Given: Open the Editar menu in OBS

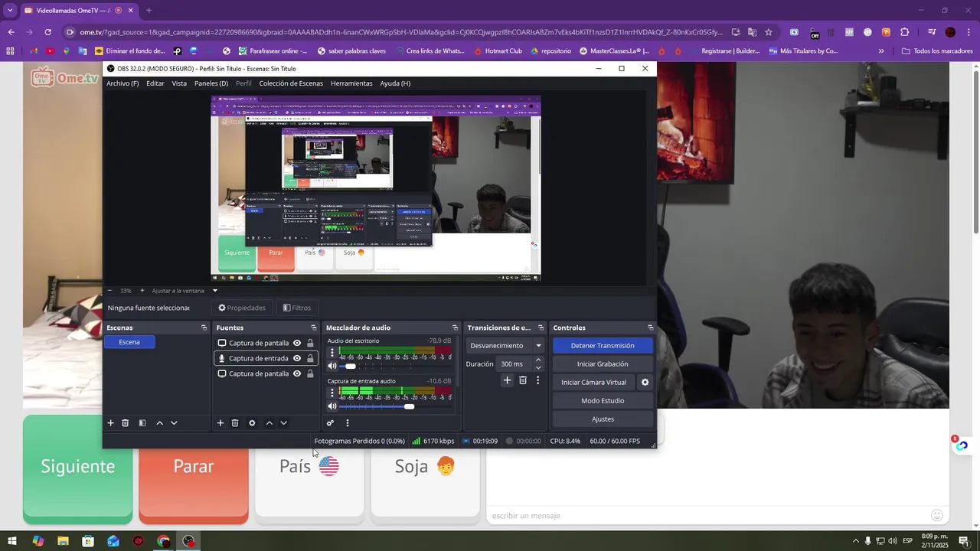Looking at the screenshot, I should click(x=155, y=83).
